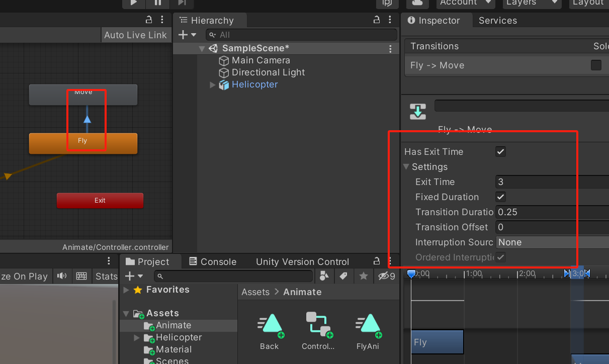The image size is (609, 364).
Task: Switch to the Hierarchy tab
Action: [x=210, y=21]
